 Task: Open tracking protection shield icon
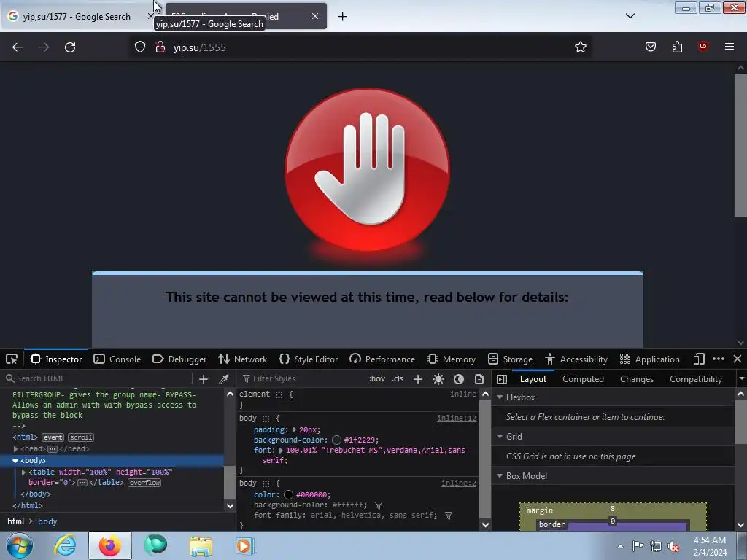click(139, 47)
